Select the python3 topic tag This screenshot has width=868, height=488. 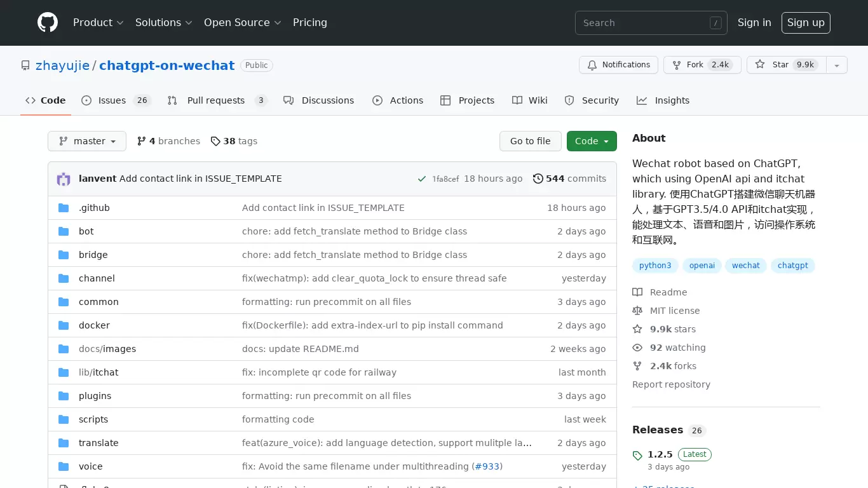[x=655, y=266]
